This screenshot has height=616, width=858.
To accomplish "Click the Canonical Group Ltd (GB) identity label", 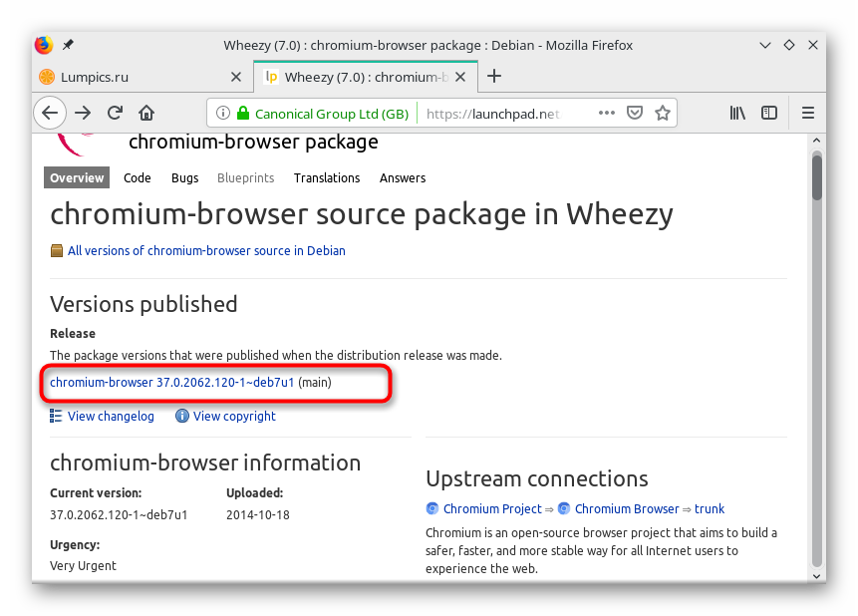I will tap(332, 114).
